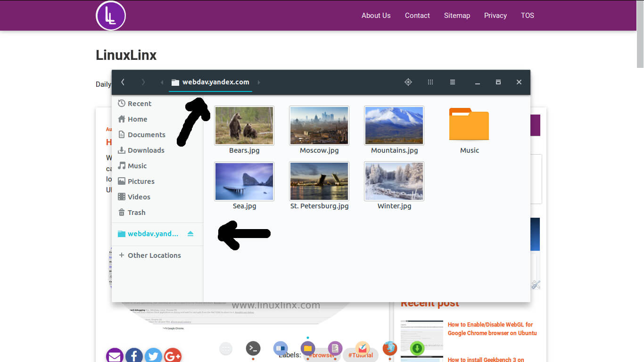Open Videos in the sidebar
Image resolution: width=644 pixels, height=362 pixels.
coord(157,197)
